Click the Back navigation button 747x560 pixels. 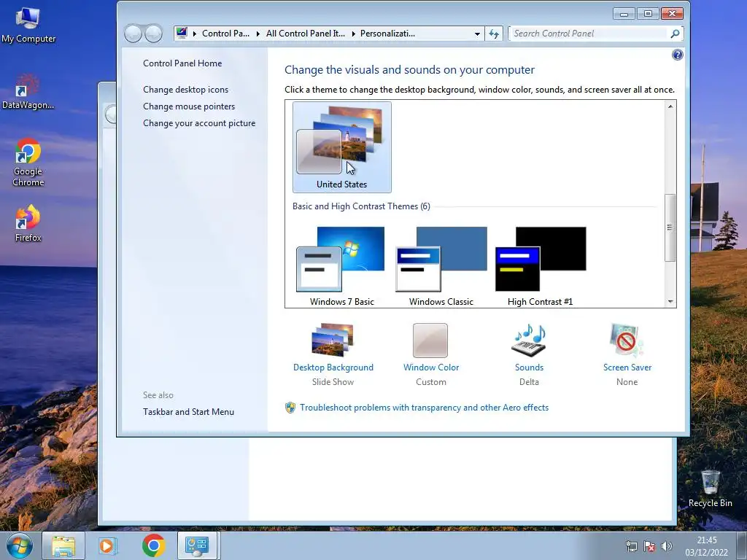[x=133, y=34]
